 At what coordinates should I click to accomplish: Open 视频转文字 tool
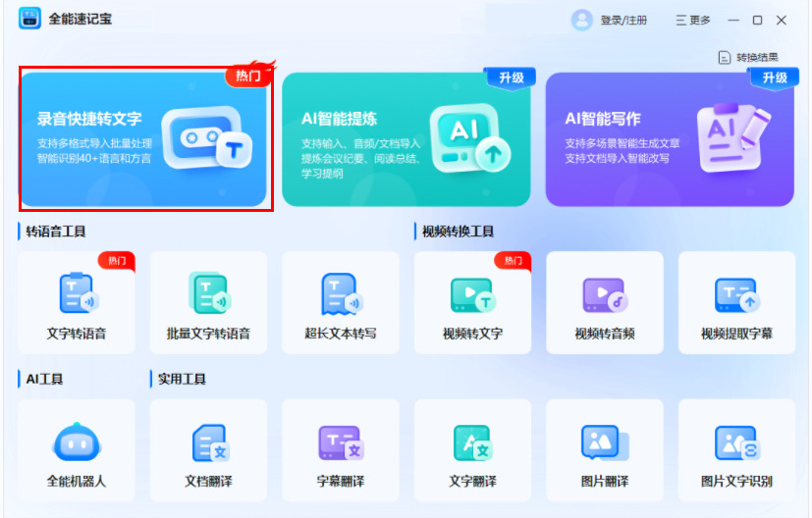click(472, 303)
